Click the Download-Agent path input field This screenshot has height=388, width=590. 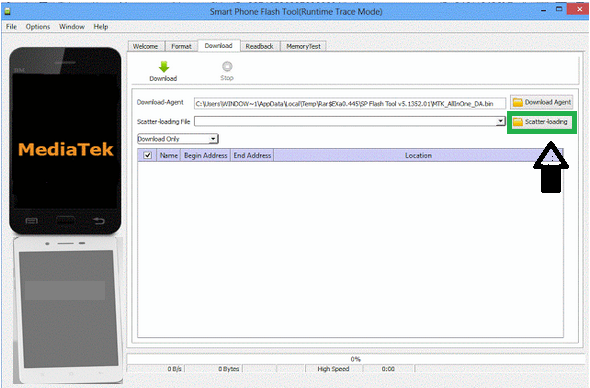click(350, 103)
